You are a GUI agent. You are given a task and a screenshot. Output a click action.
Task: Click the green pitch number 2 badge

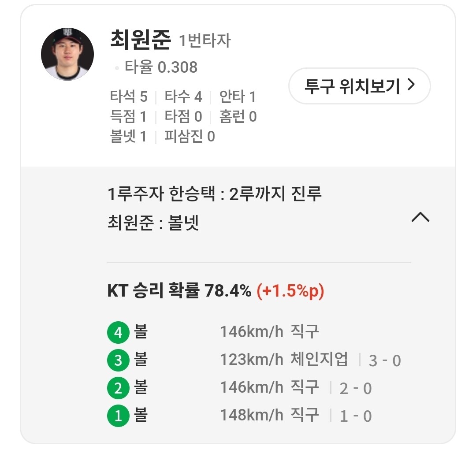pos(118,388)
